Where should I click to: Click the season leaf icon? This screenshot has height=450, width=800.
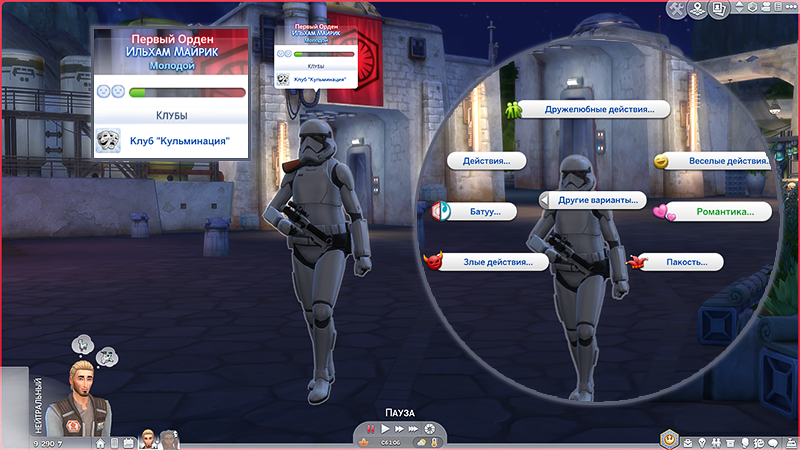[x=364, y=442]
